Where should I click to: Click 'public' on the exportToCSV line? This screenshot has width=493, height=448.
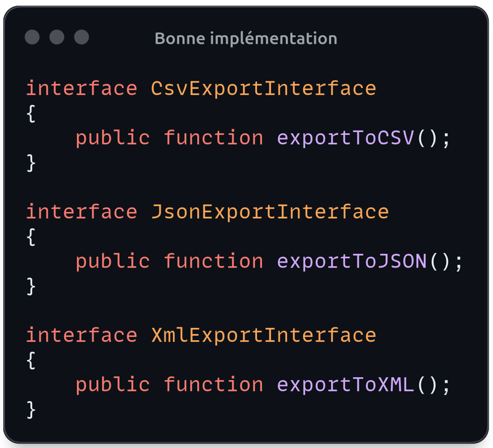[x=113, y=138]
